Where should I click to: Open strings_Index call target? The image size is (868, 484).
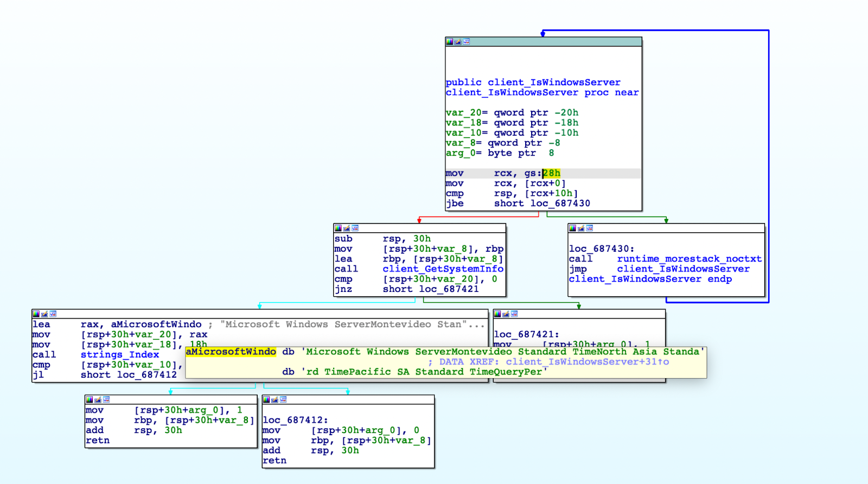tap(120, 355)
